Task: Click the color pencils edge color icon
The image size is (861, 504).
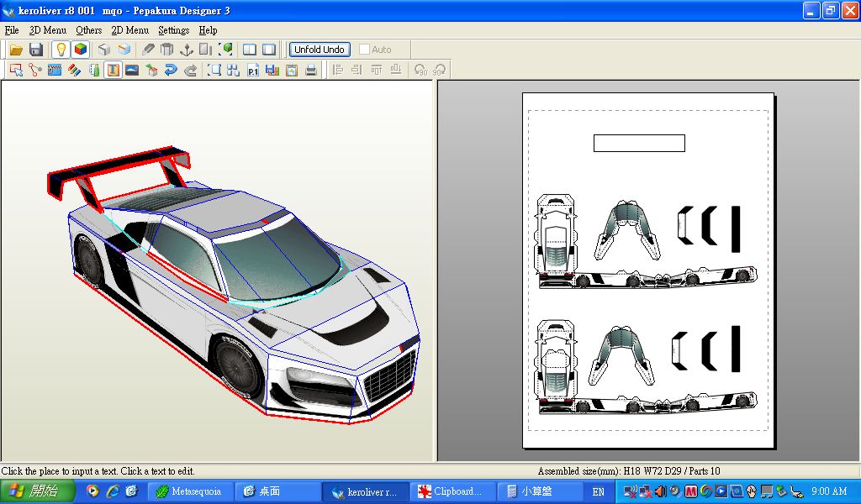Action: (74, 71)
